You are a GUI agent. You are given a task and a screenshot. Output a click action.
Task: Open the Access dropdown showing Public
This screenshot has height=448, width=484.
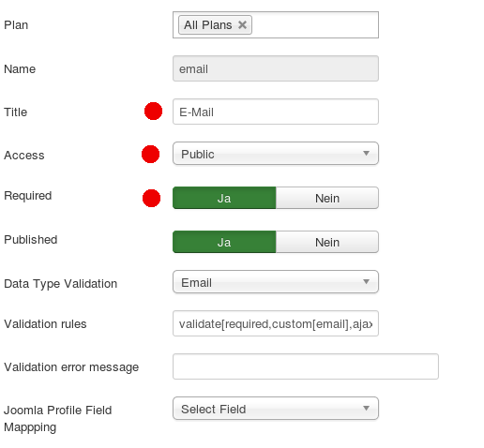click(x=276, y=154)
